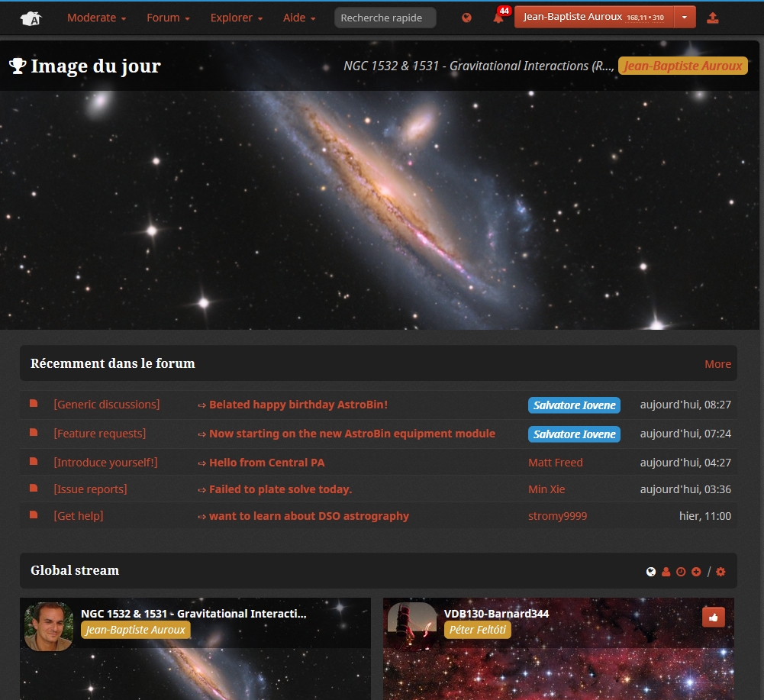Click the Global stream heading
Image resolution: width=764 pixels, height=700 pixels.
(x=75, y=570)
